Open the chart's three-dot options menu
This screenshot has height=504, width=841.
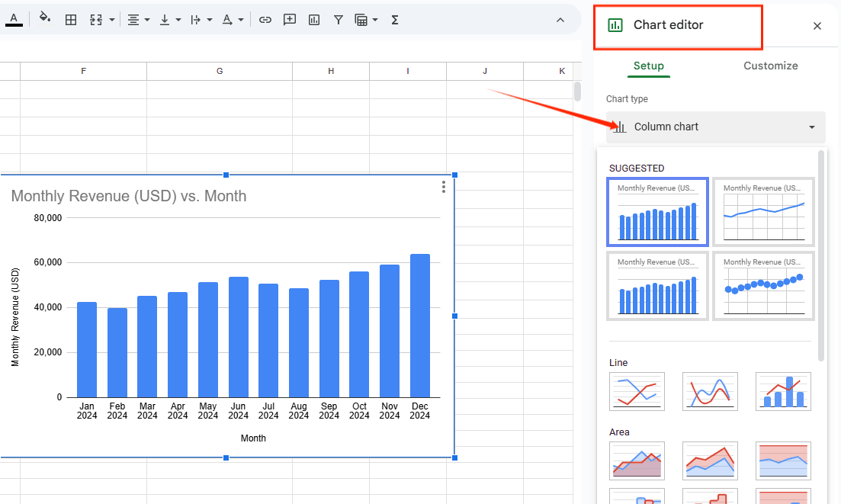click(444, 187)
